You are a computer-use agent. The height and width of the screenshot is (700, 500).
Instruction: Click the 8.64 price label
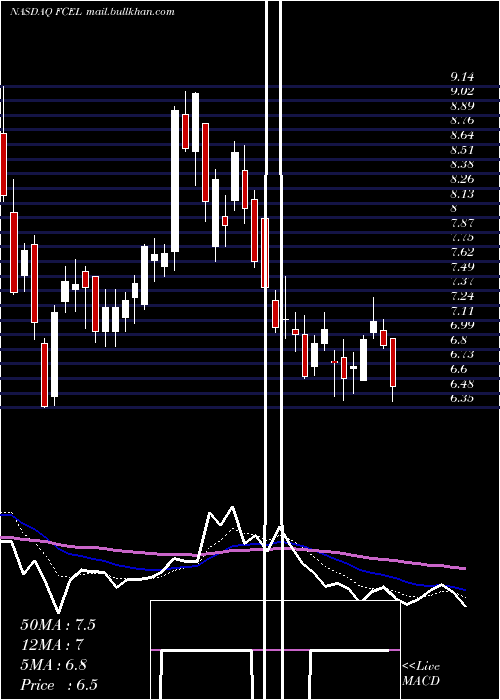tap(462, 135)
